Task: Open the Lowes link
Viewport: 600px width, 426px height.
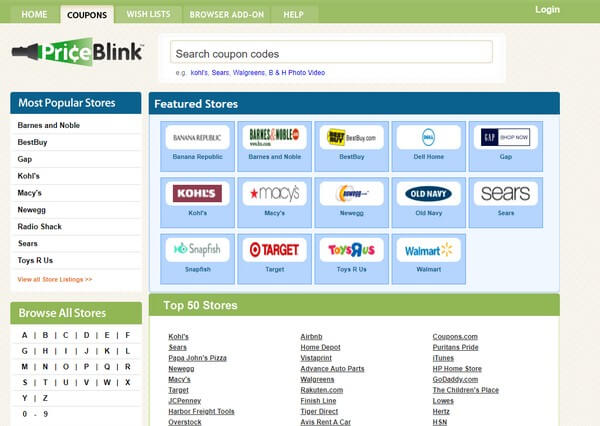Action: click(443, 401)
